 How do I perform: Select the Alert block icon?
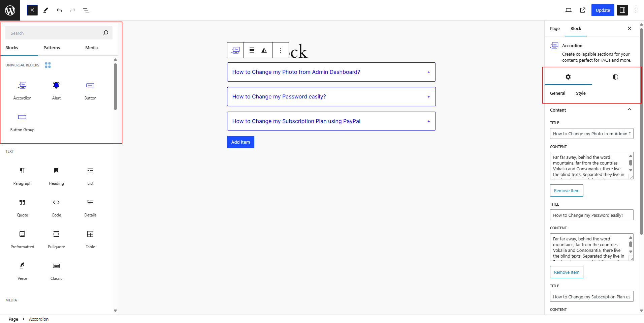56,85
